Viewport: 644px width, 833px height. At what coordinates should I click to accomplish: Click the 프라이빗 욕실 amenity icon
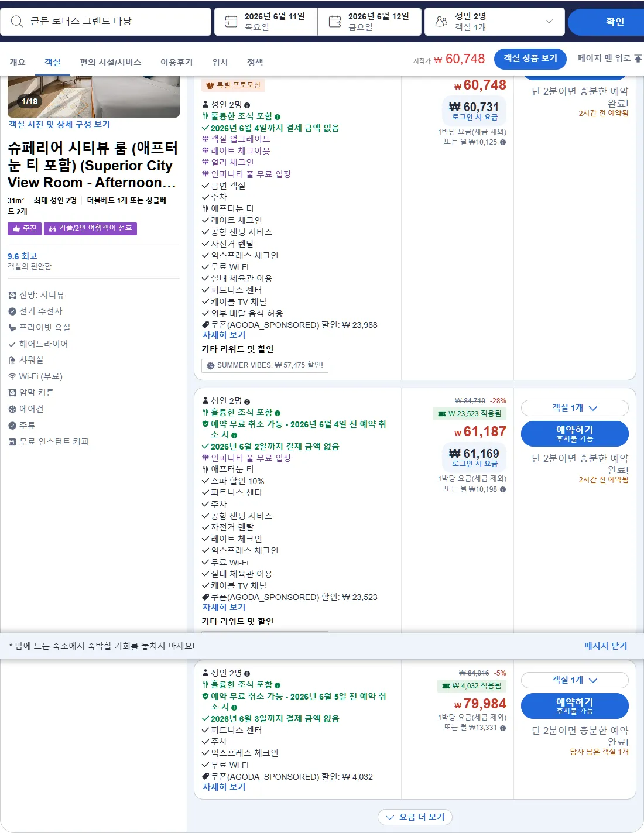12,328
